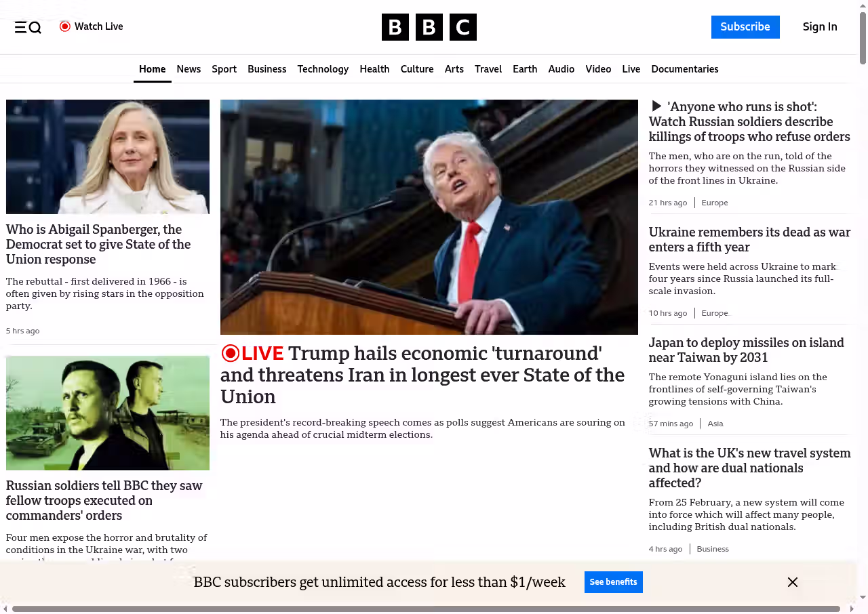
Task: Click the Sign In link
Action: [x=819, y=27]
